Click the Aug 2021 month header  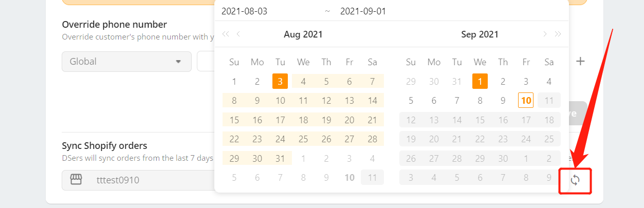pyautogui.click(x=303, y=34)
